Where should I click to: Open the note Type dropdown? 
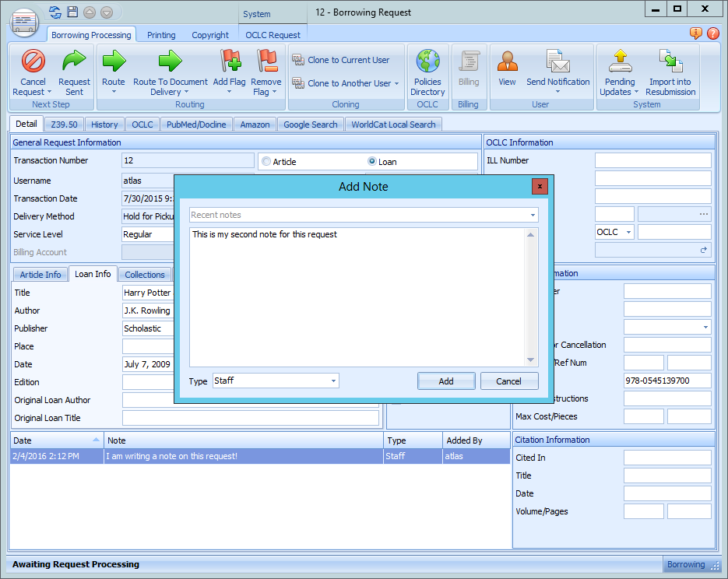pyautogui.click(x=333, y=381)
